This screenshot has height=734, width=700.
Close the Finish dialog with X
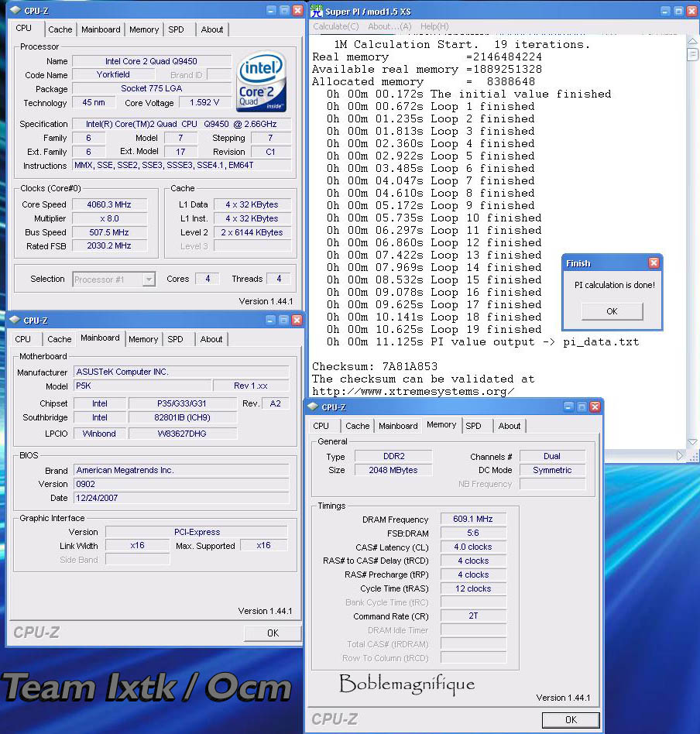[x=654, y=262]
